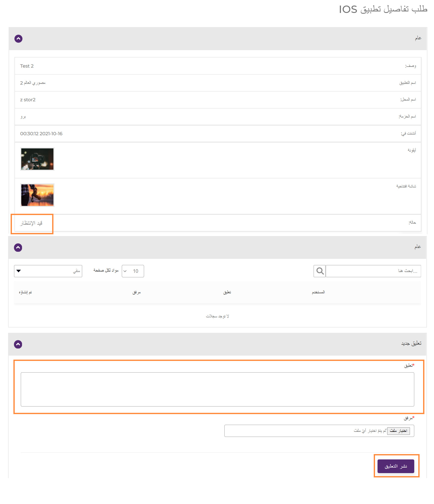This screenshot has height=504, width=434.
Task: Select store name z stor2
Action: [x=28, y=100]
